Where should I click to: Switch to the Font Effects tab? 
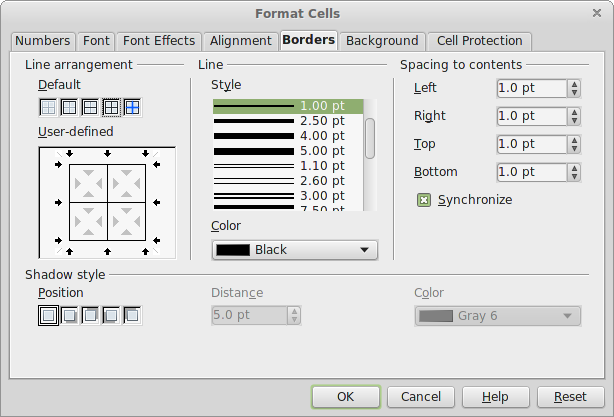click(159, 41)
